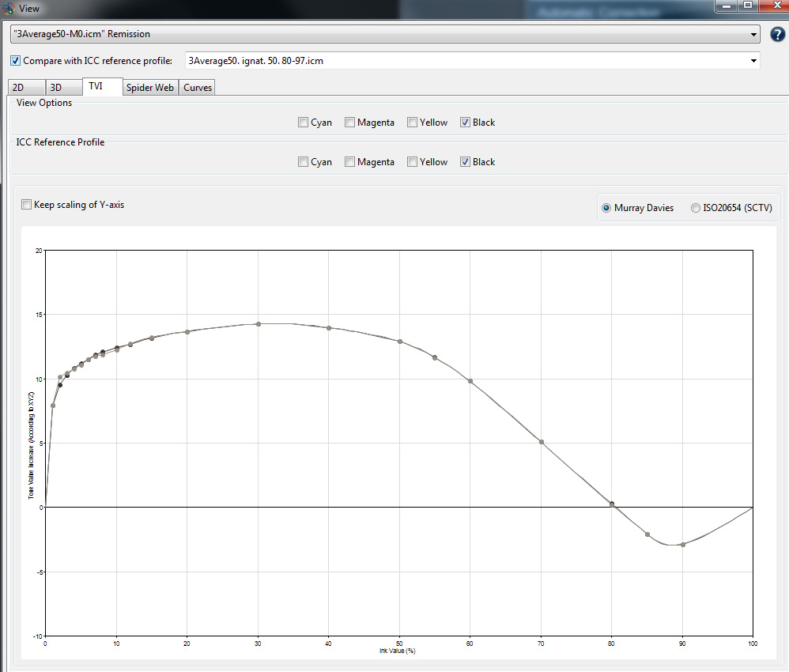Uncheck Black in ICC Reference Profile
The width and height of the screenshot is (789, 672).
(465, 162)
